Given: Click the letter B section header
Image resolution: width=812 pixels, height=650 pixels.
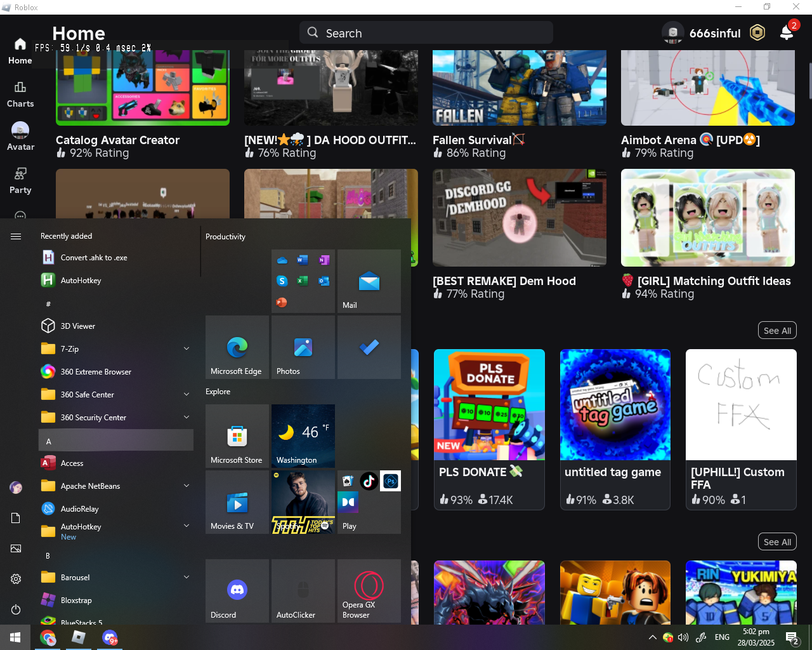Looking at the screenshot, I should (115, 555).
